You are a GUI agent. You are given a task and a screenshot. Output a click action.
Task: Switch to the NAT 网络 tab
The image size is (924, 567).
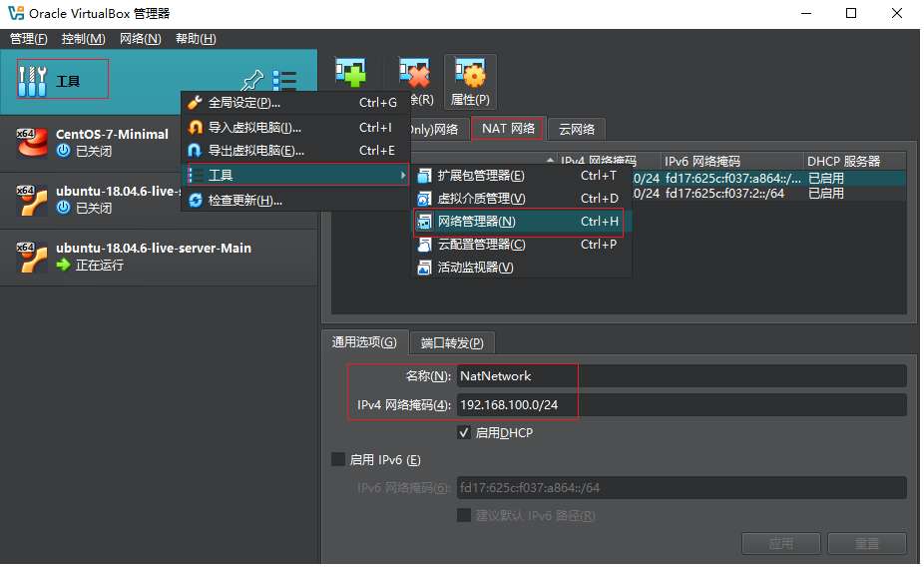pyautogui.click(x=508, y=129)
